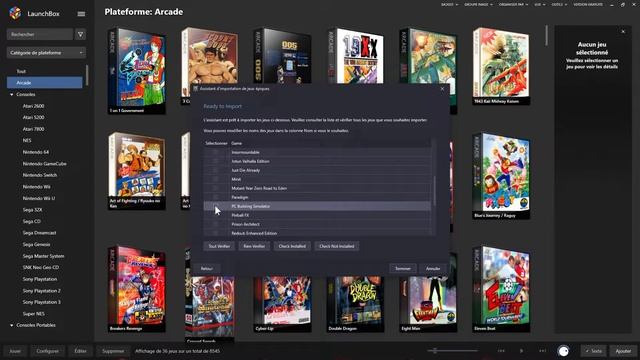Viewport: 640px width, 360px height.
Task: Open the Organiser par dropdown menu
Action: pos(513,4)
